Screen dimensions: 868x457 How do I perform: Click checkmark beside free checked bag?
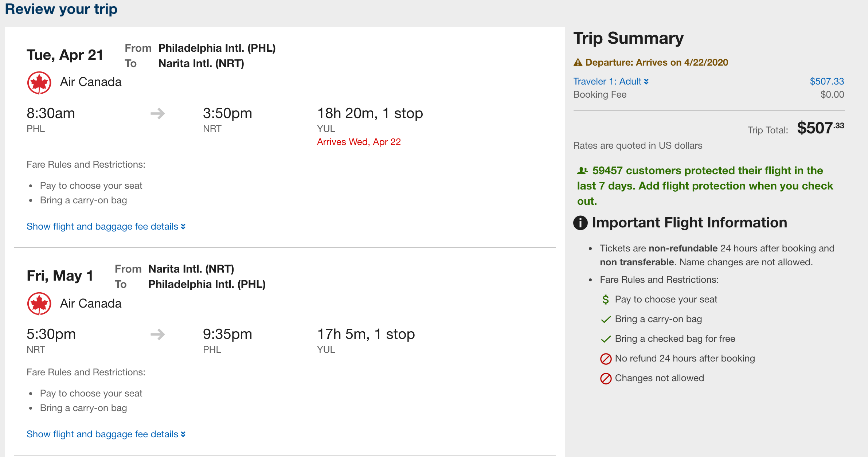(x=606, y=339)
